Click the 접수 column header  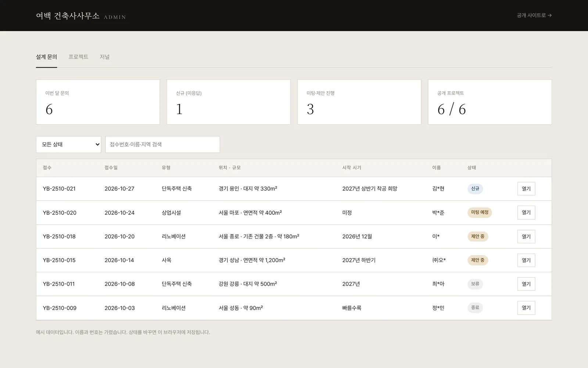(x=47, y=168)
